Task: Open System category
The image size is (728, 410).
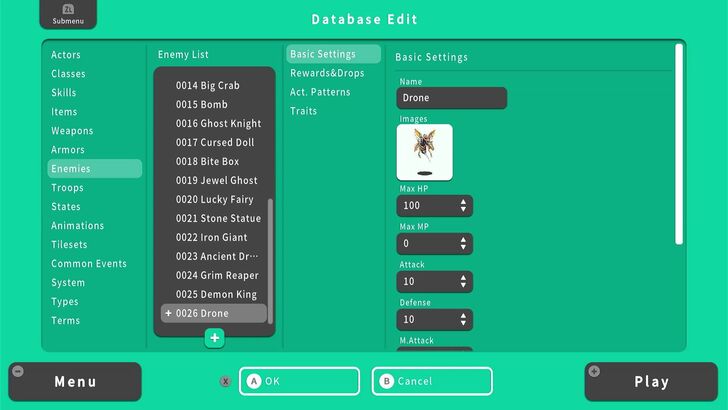Action: [x=68, y=283]
